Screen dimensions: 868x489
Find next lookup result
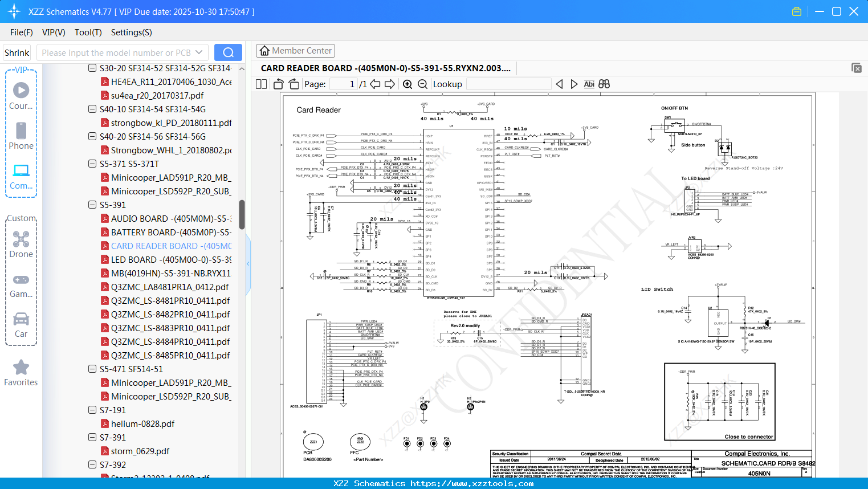tap(574, 84)
